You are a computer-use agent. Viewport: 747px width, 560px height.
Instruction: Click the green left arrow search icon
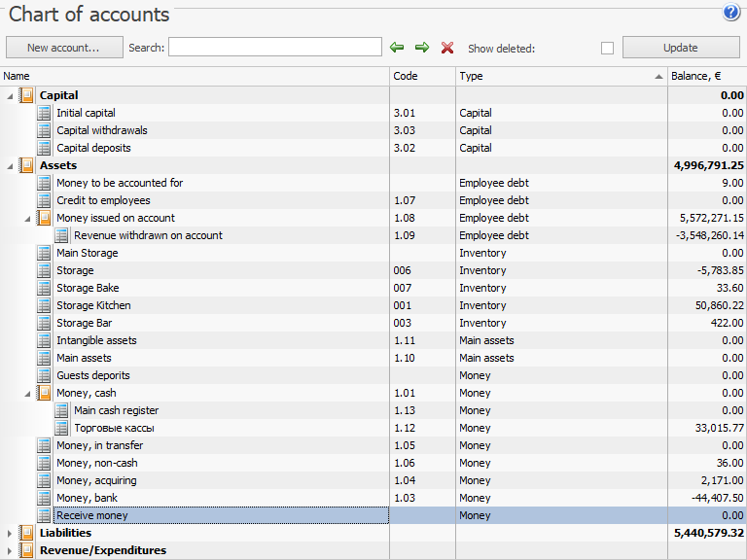click(397, 48)
